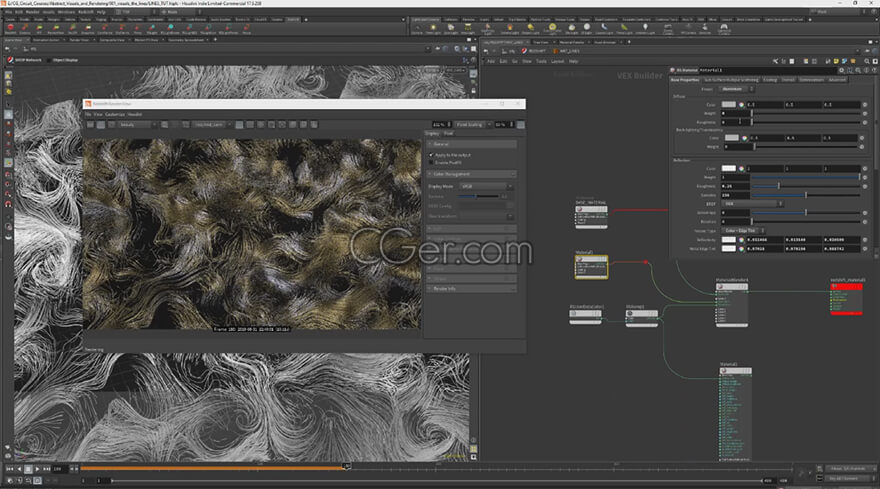Click the wrench tool icon in network toolbar
This screenshot has width=880, height=489.
tap(775, 61)
